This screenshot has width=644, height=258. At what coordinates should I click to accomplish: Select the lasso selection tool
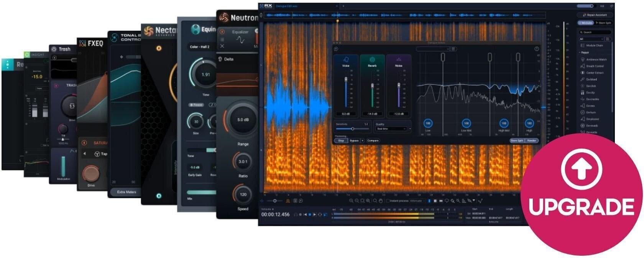click(447, 201)
